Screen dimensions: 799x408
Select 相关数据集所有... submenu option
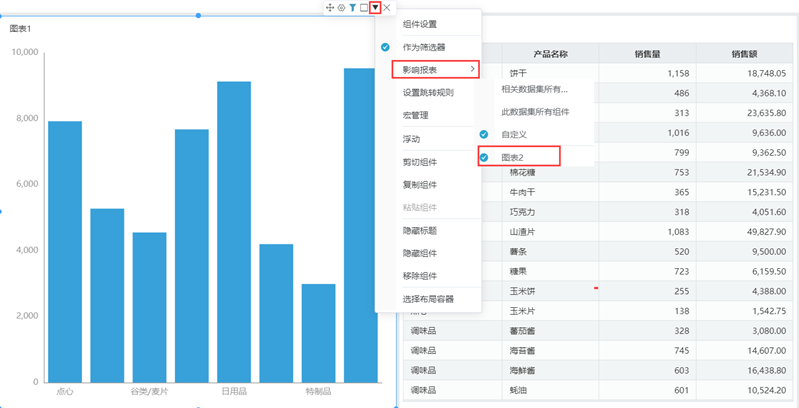535,90
